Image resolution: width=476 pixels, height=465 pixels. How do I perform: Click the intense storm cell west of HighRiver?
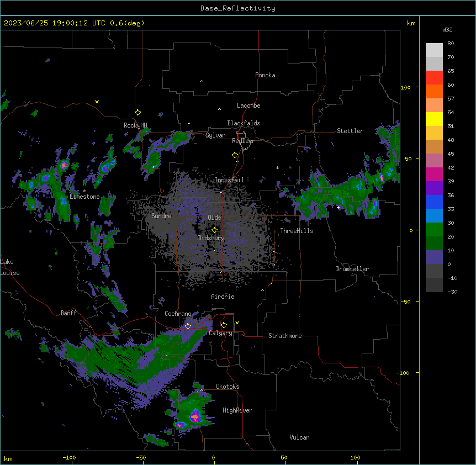point(195,416)
